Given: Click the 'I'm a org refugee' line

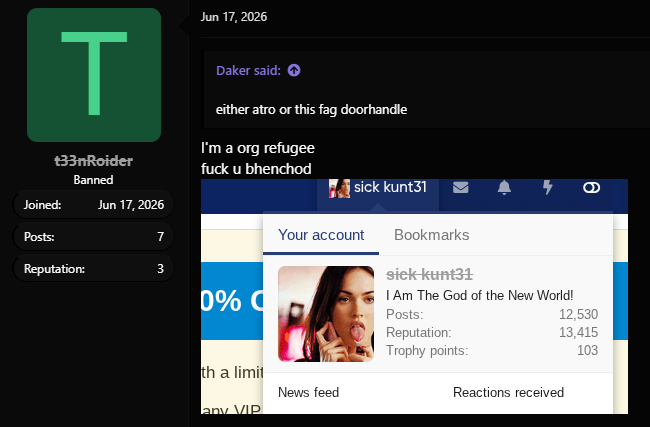Looking at the screenshot, I should pyautogui.click(x=258, y=148).
